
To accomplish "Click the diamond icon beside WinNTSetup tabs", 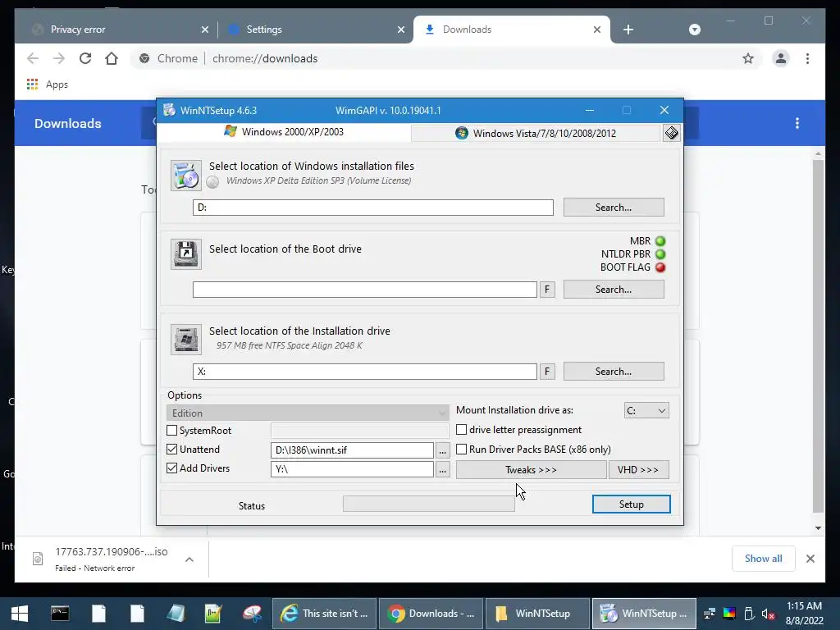I will [671, 133].
